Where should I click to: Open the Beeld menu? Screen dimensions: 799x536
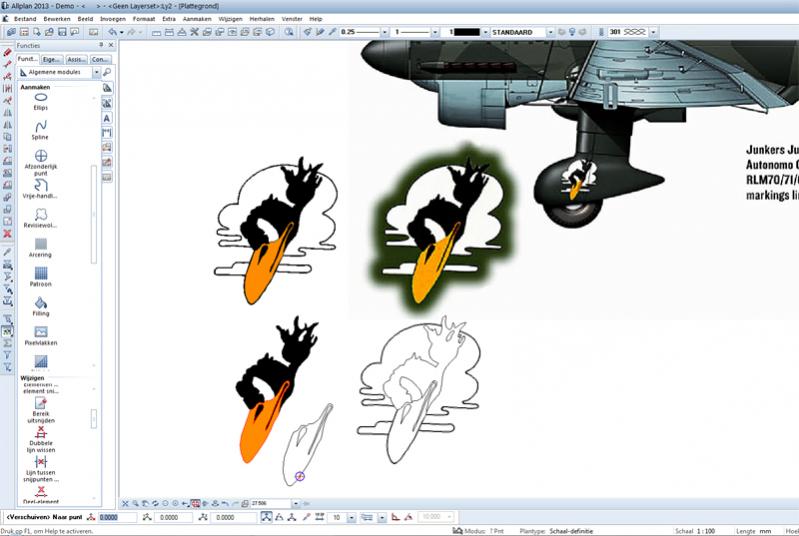click(85, 19)
